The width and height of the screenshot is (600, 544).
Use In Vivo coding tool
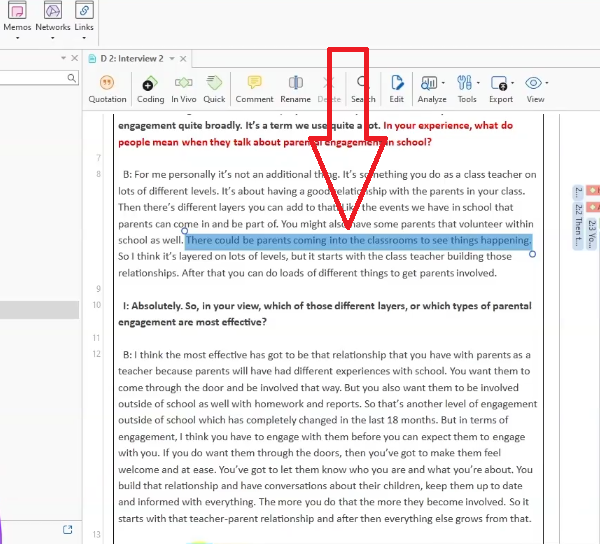[x=183, y=88]
